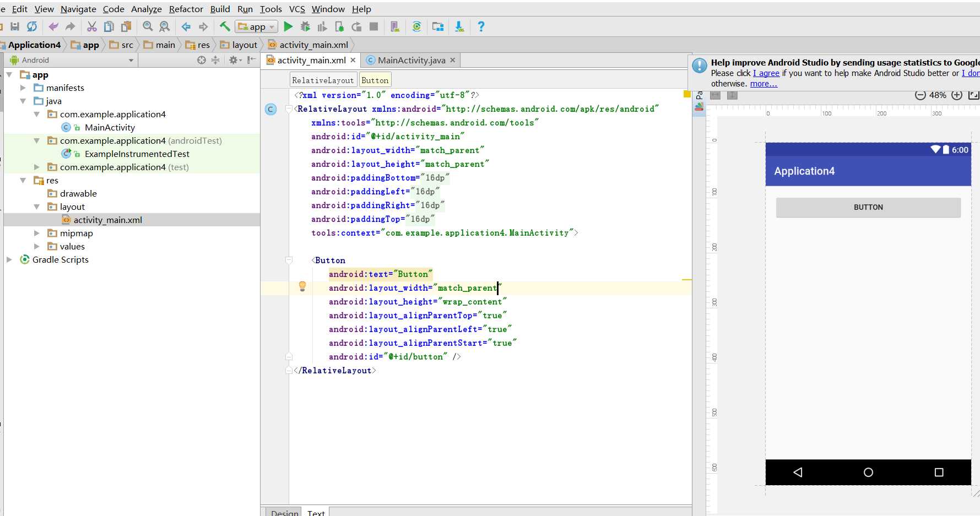This screenshot has height=516, width=980.
Task: Open the AVD Manager icon
Action: [395, 26]
